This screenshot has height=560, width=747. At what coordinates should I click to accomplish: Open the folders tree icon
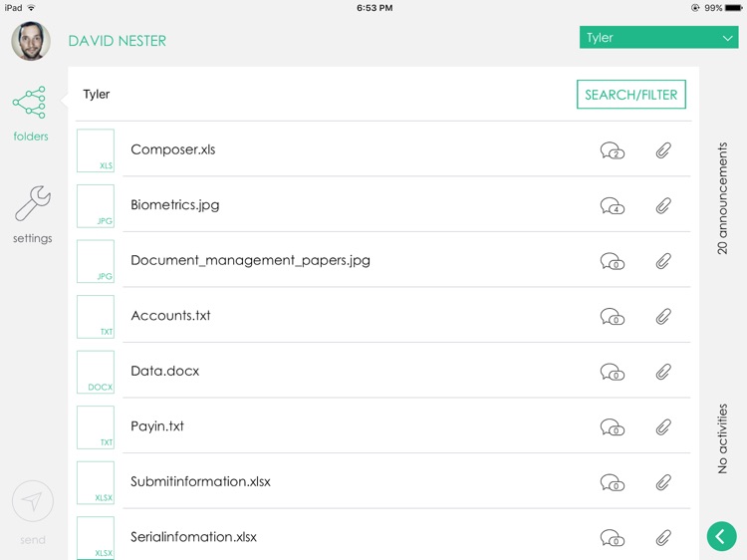coord(30,102)
